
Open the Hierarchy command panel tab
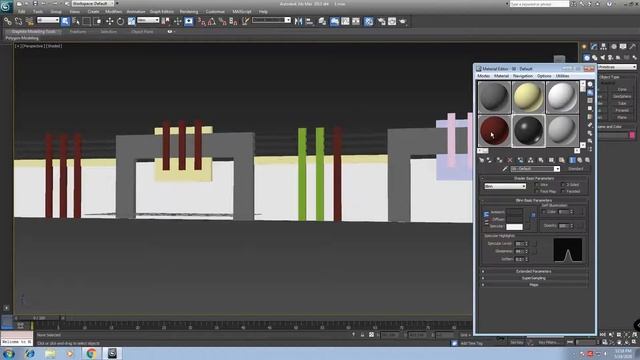(603, 47)
